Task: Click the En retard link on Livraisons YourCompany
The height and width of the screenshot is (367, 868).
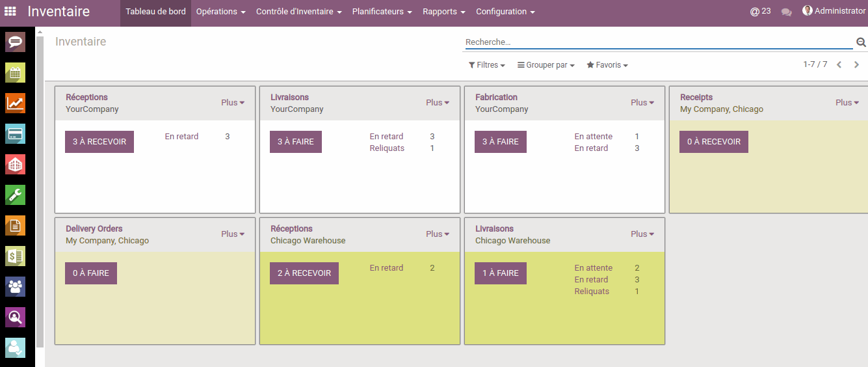Action: [386, 137]
